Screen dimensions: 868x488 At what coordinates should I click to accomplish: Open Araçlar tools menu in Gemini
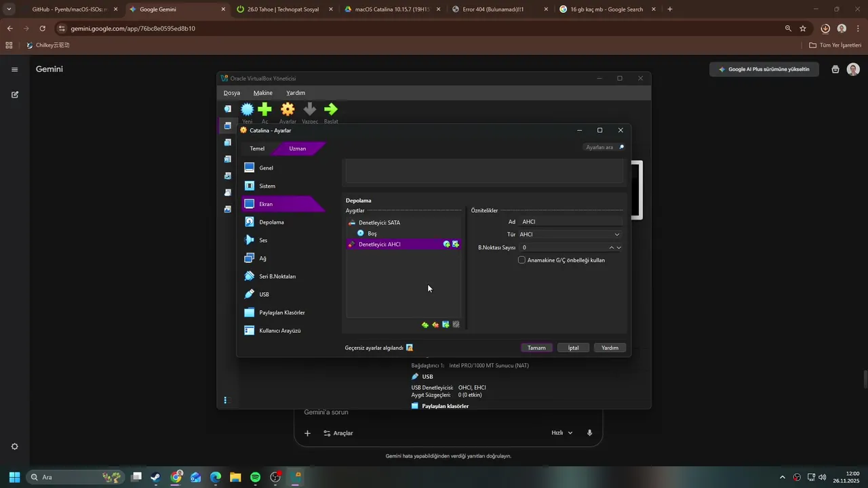pos(338,433)
